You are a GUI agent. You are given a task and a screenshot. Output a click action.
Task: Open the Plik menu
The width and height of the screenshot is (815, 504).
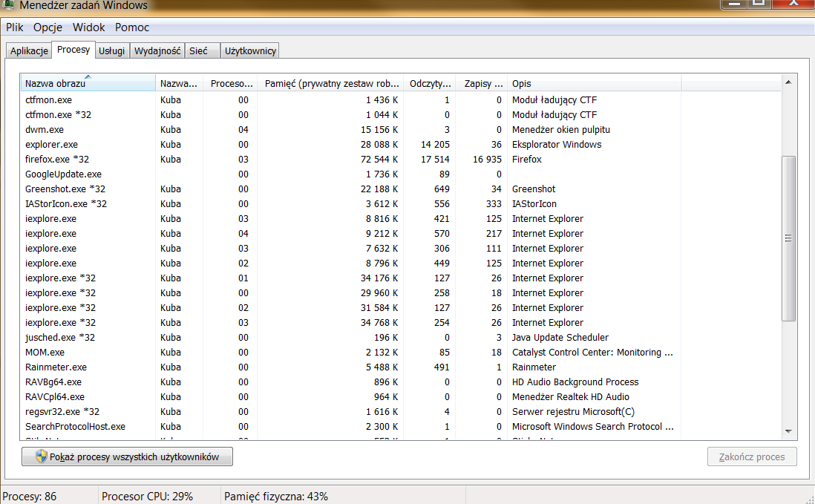[15, 27]
